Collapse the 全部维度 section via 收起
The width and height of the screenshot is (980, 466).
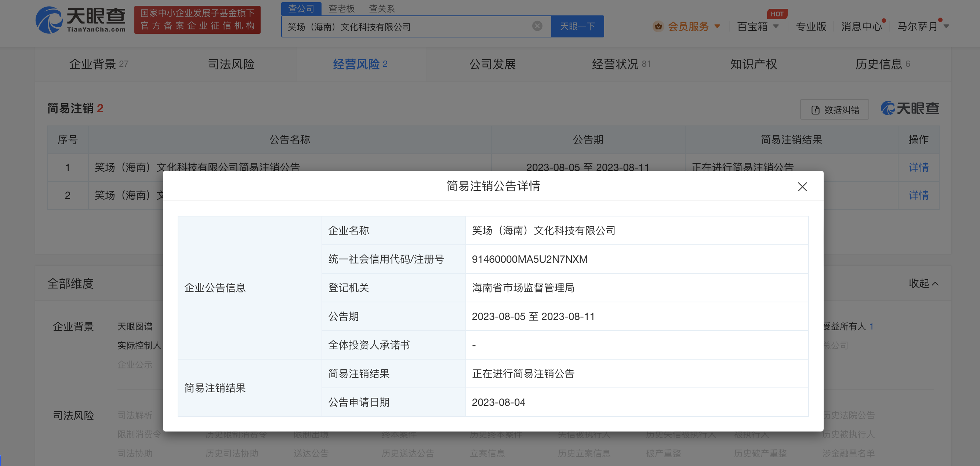tap(923, 283)
